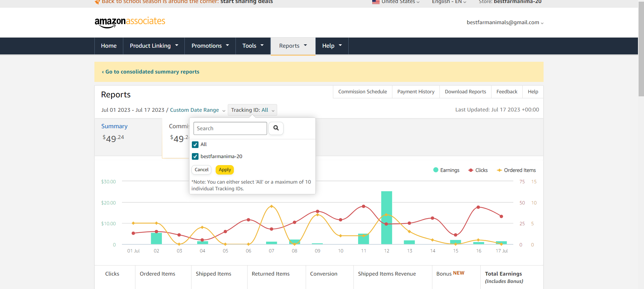644x289 pixels.
Task: Select the Summary earnings tab
Action: click(128, 138)
